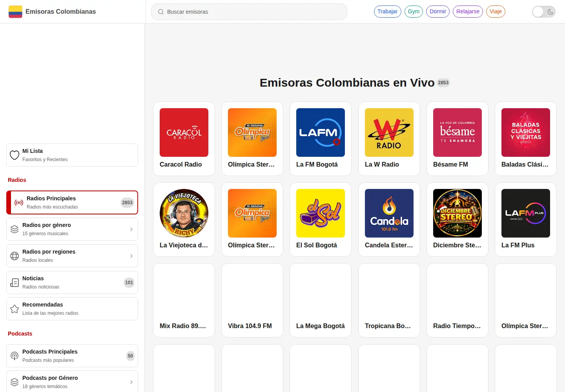The width and height of the screenshot is (565, 392).
Task: Open the El Sol Bogotá logo
Action: point(321,213)
